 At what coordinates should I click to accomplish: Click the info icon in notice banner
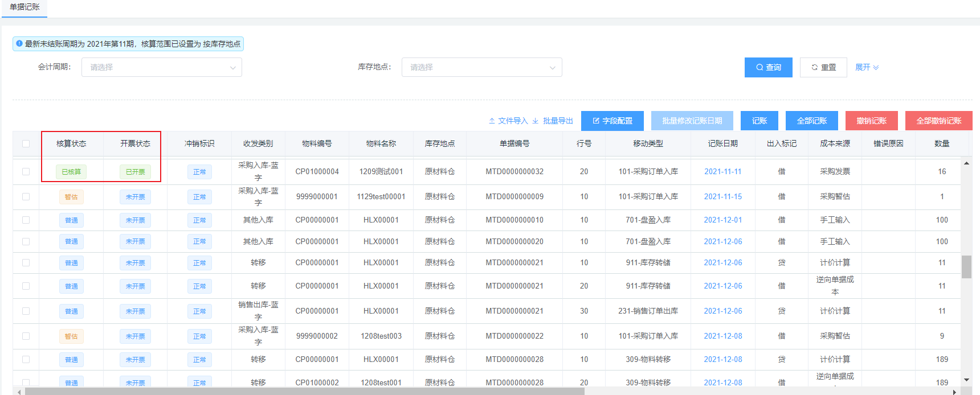click(19, 44)
